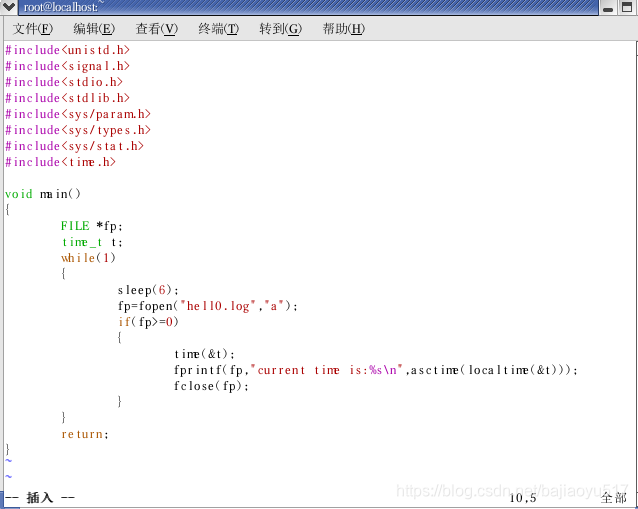
Task: Minimize the root@localhost terminal window
Action: pos(608,7)
